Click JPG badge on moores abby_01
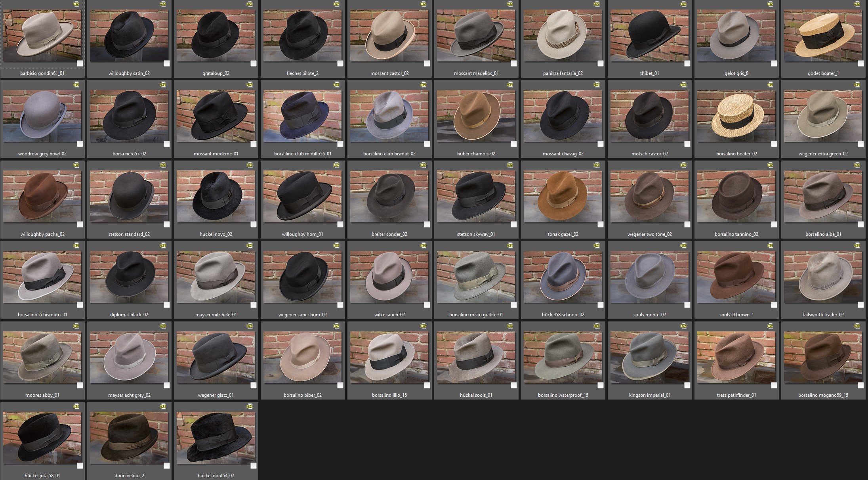Screen dimensions: 868x480 [76, 326]
